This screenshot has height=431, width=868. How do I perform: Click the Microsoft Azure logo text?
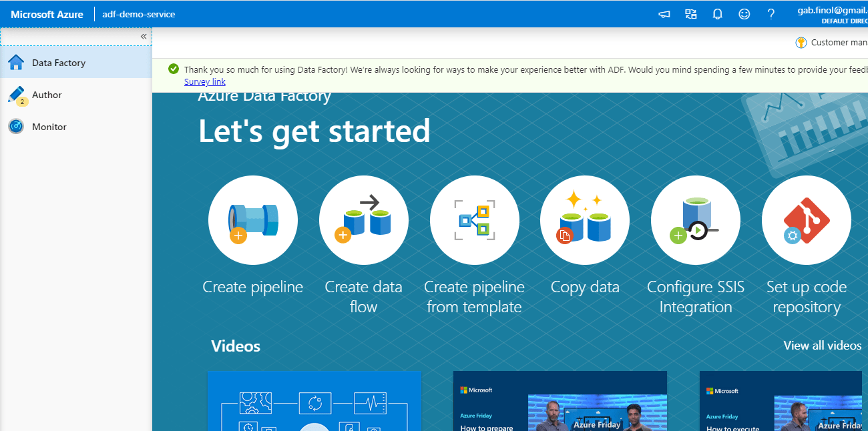click(47, 14)
